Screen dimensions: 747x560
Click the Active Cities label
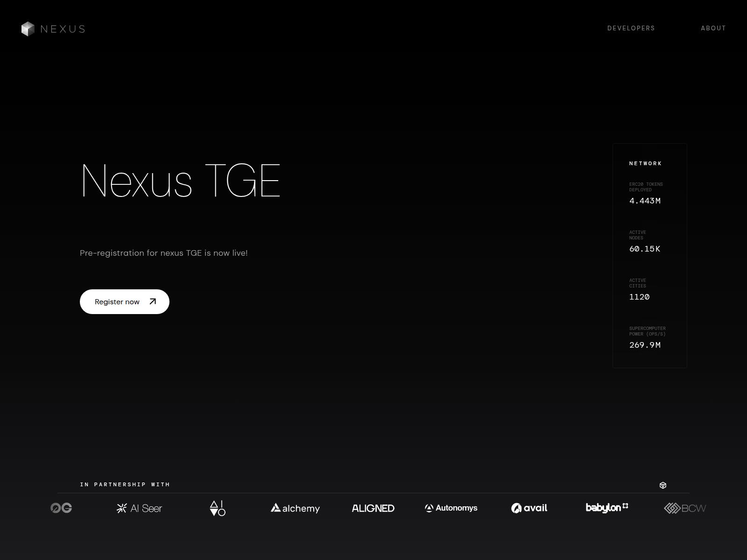637,283
